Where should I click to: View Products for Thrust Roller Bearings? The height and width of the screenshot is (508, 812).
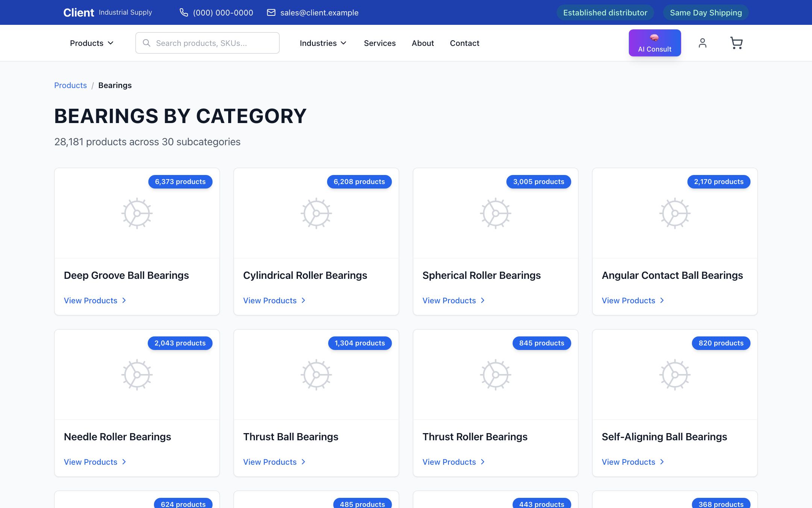click(454, 462)
